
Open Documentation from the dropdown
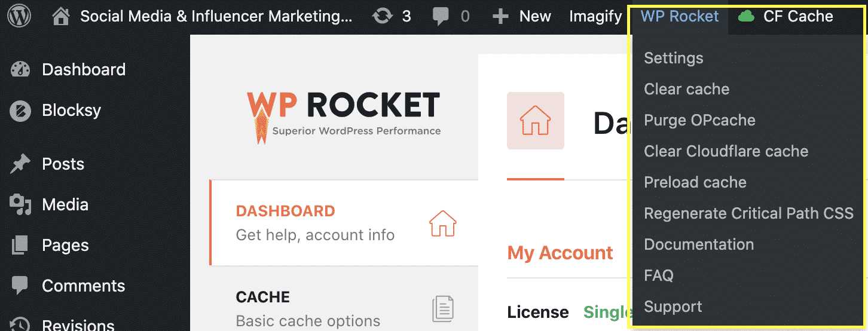tap(699, 244)
